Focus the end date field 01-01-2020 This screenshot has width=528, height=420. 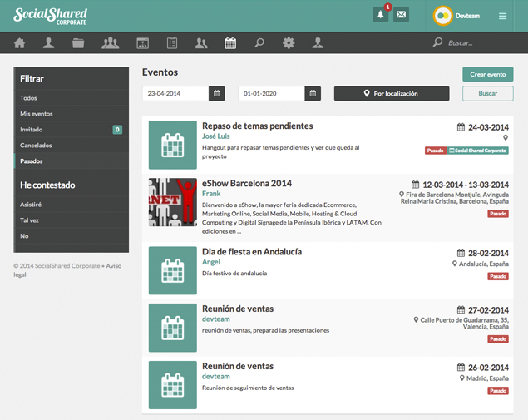[271, 93]
